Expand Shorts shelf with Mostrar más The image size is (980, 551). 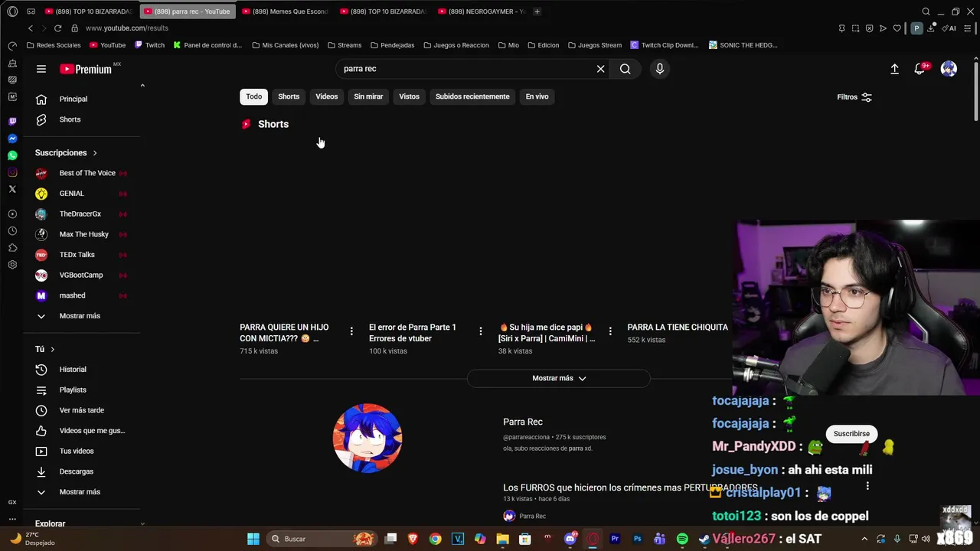click(x=559, y=378)
